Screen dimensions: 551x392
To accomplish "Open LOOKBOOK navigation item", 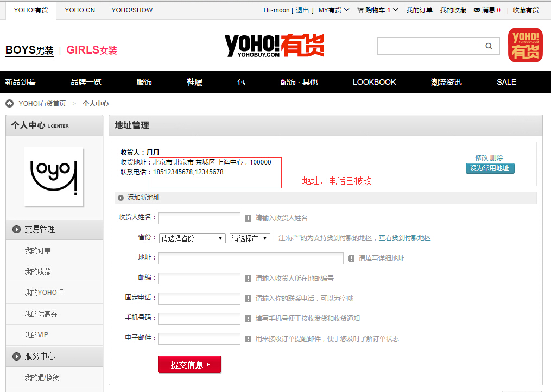I will 374,82.
